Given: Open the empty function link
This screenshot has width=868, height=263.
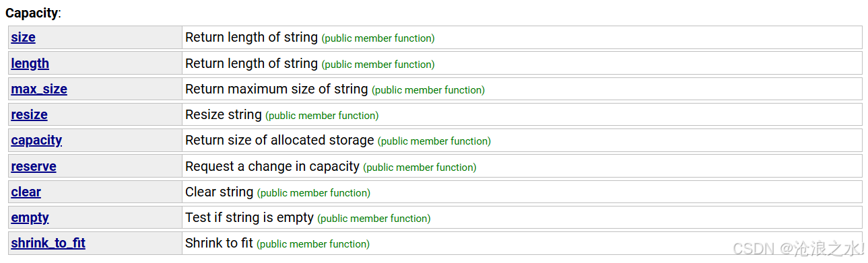Looking at the screenshot, I should [x=30, y=217].
